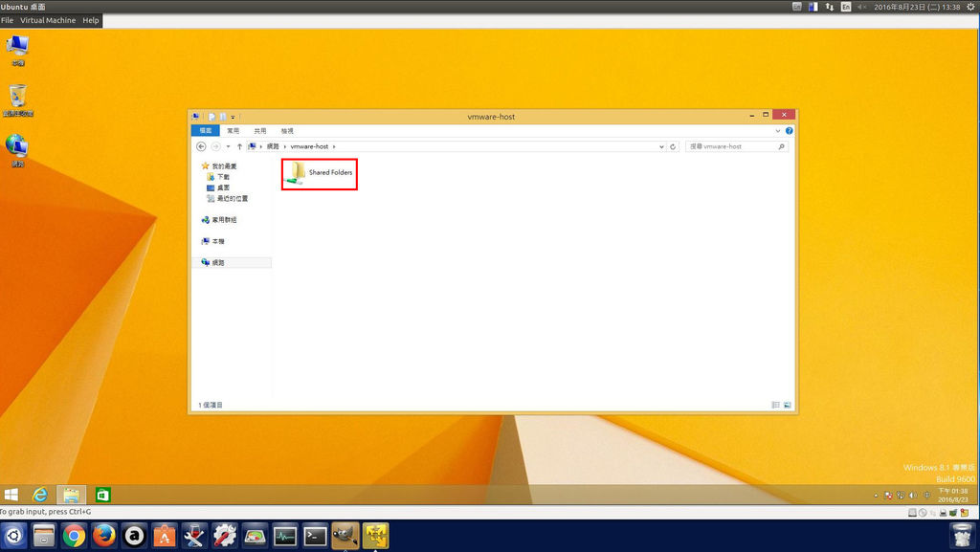The width and height of the screenshot is (980, 552).
Task: Refresh the vmware-host folder view
Action: point(673,146)
